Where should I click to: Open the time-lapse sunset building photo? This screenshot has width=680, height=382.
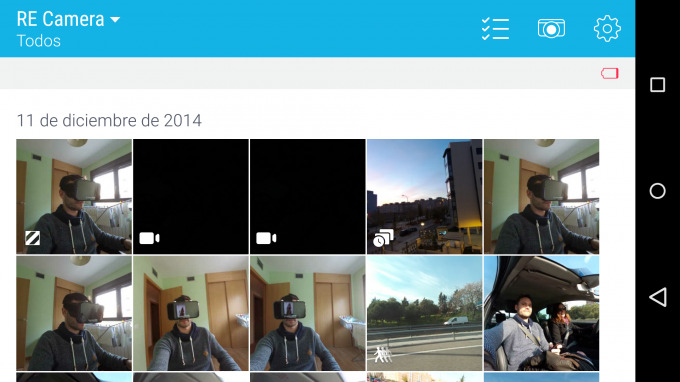click(x=425, y=196)
